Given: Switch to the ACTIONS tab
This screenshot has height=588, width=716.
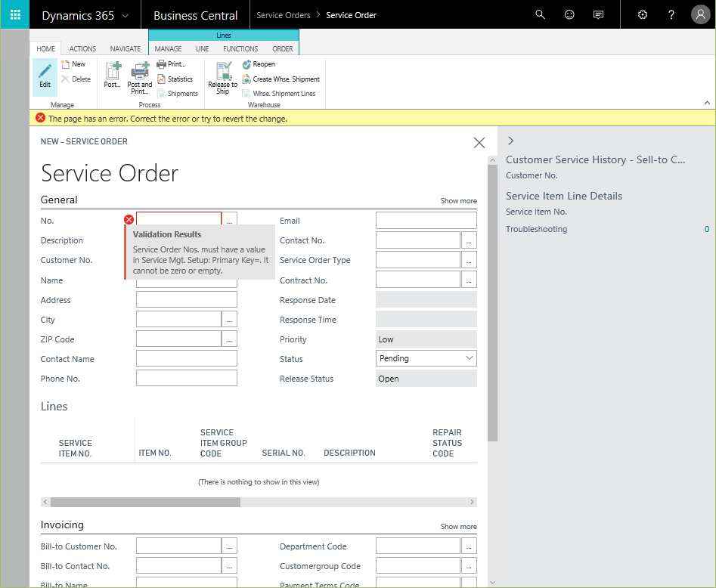Looking at the screenshot, I should (x=82, y=48).
